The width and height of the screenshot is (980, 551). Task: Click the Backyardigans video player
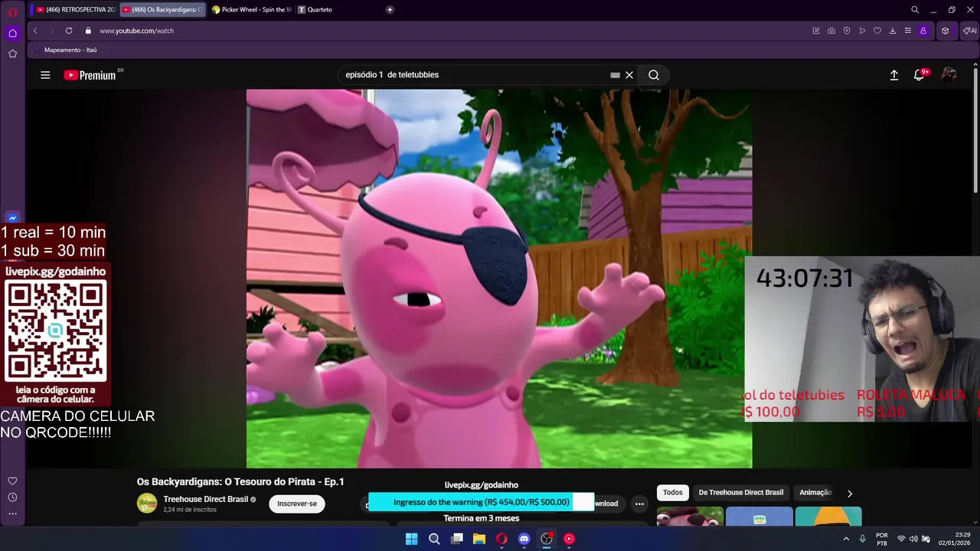pos(499,279)
